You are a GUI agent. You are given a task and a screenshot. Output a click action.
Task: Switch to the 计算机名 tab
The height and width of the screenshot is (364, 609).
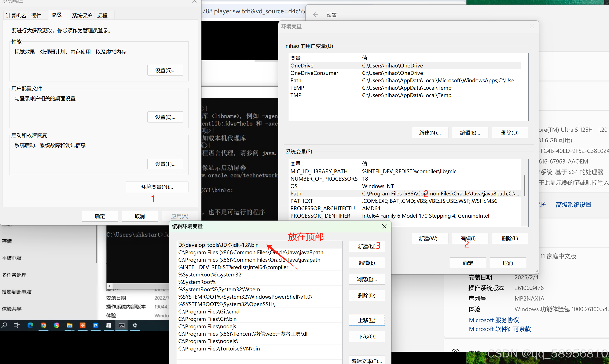tap(15, 15)
